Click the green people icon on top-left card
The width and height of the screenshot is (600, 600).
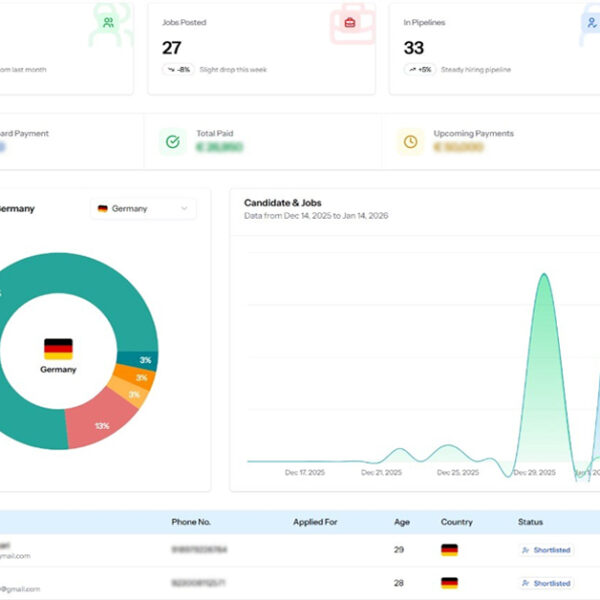[108, 23]
